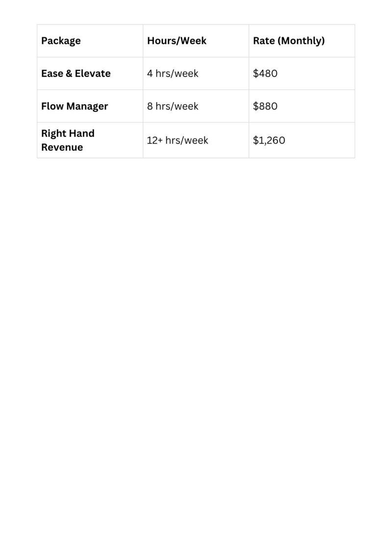Click the $480 monthly rate
Image resolution: width=392 pixels, height=555 pixels.
coord(265,74)
